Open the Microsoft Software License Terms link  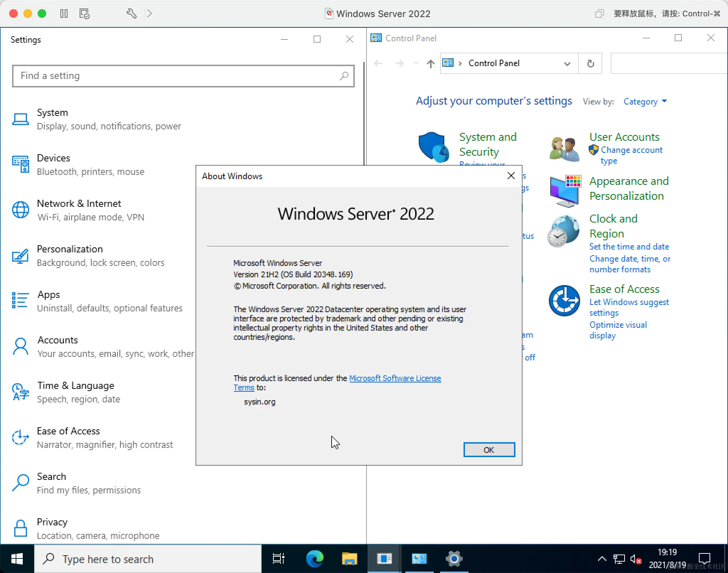(395, 378)
